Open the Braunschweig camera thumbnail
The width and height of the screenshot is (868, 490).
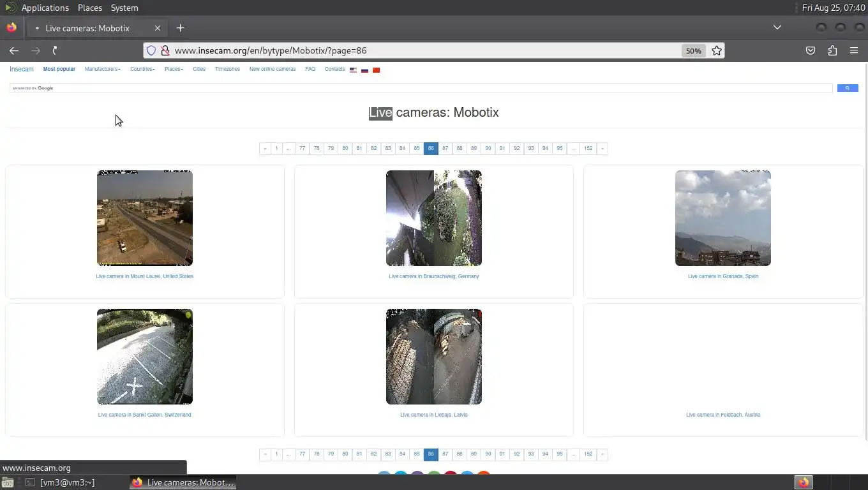(434, 218)
